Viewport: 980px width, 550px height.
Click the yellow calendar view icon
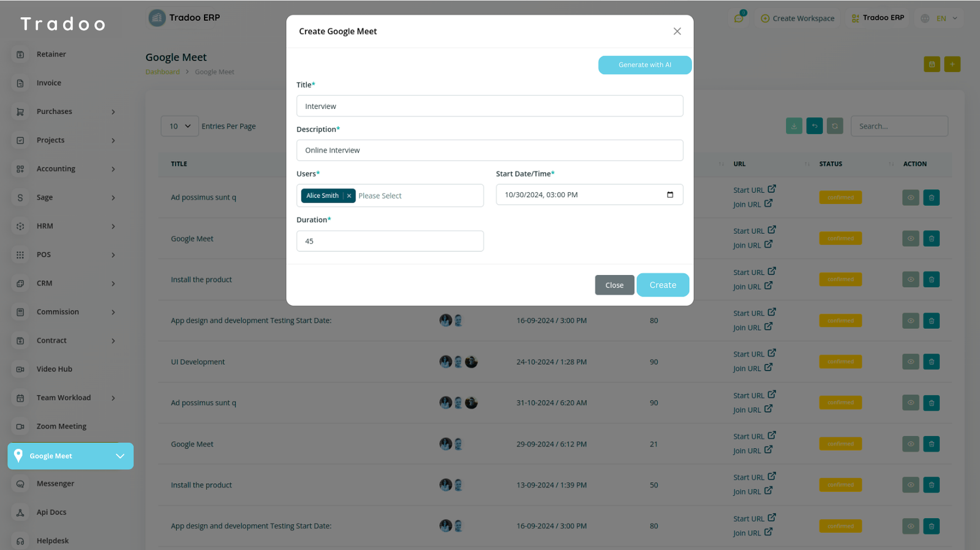(932, 64)
